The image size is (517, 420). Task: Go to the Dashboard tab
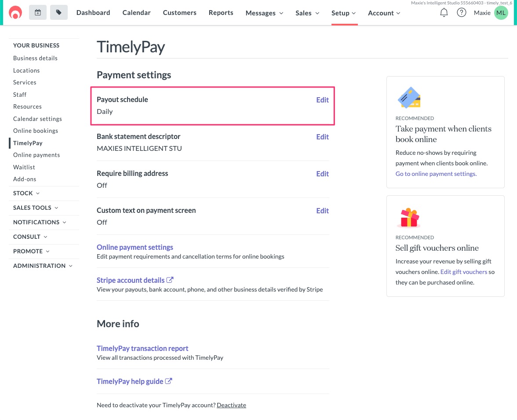click(x=93, y=13)
